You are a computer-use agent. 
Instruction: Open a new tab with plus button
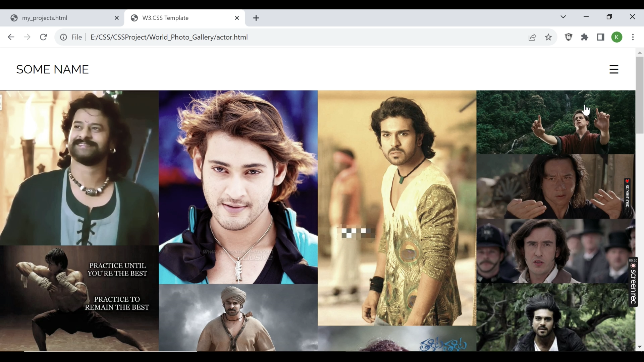[256, 18]
